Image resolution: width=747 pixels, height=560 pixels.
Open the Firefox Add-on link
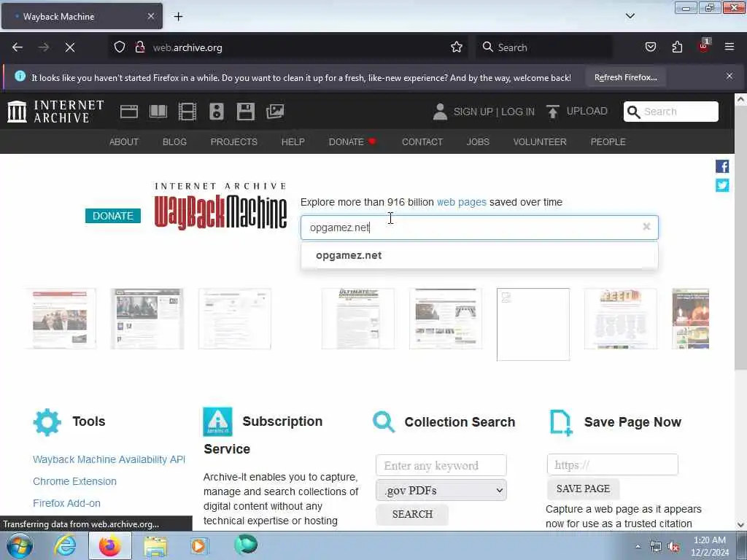pos(66,503)
